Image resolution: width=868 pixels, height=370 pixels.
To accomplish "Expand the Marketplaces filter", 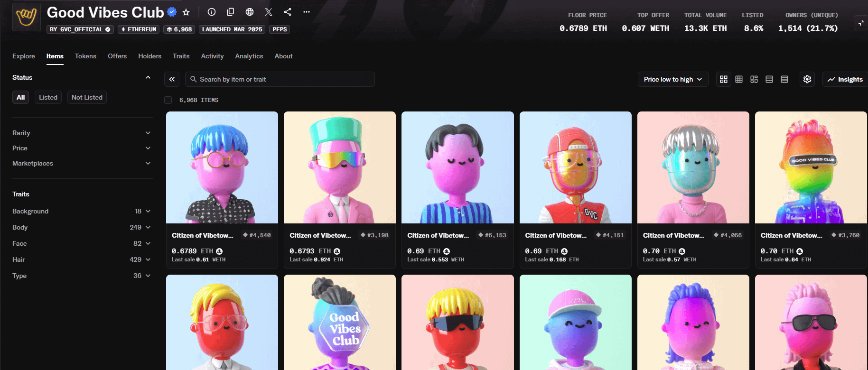I will coord(82,163).
